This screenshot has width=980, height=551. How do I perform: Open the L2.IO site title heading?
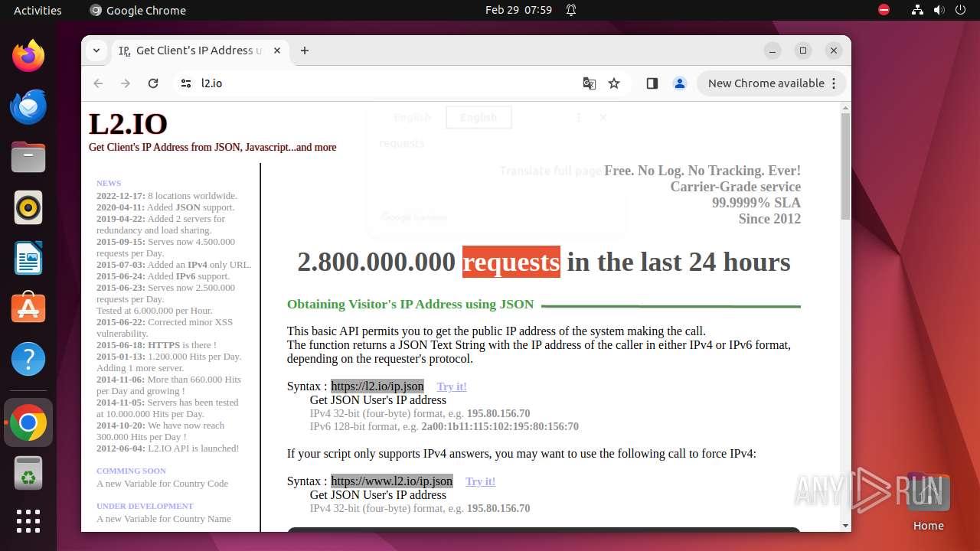pyautogui.click(x=128, y=124)
